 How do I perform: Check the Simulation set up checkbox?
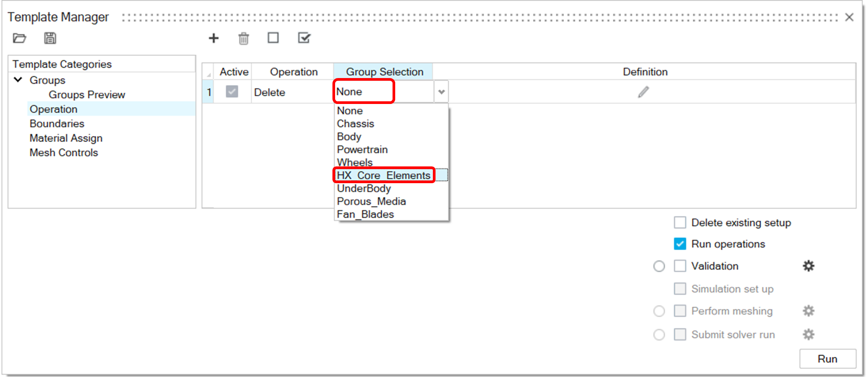(680, 289)
